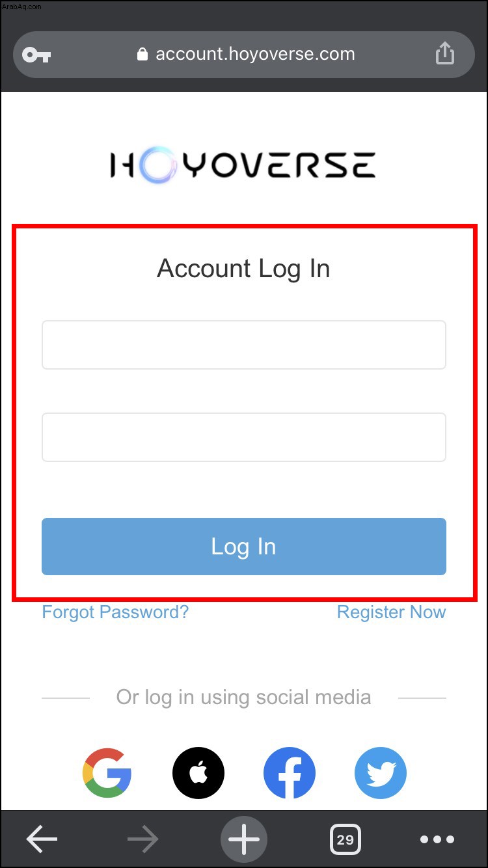Tap the lock icon in address bar

click(142, 54)
